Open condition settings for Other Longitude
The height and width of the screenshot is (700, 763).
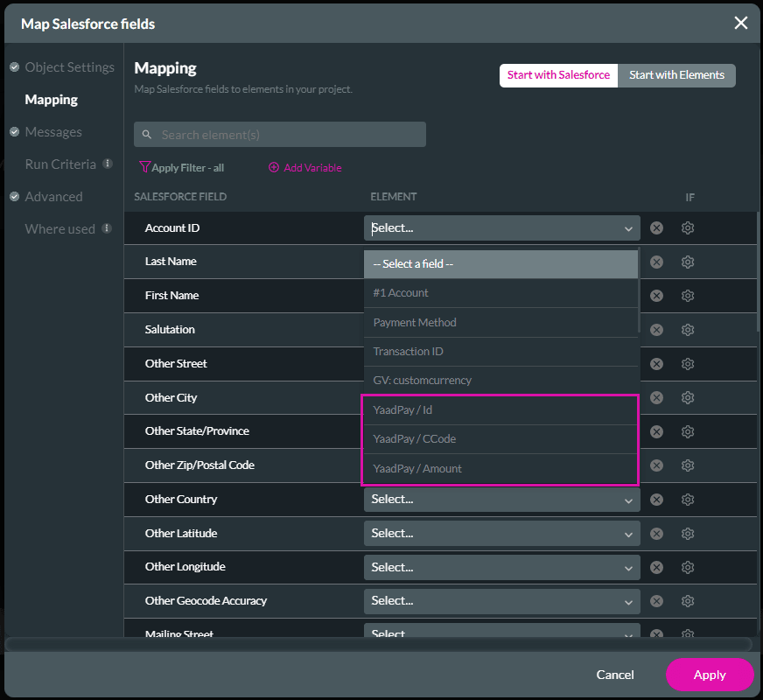click(x=688, y=567)
